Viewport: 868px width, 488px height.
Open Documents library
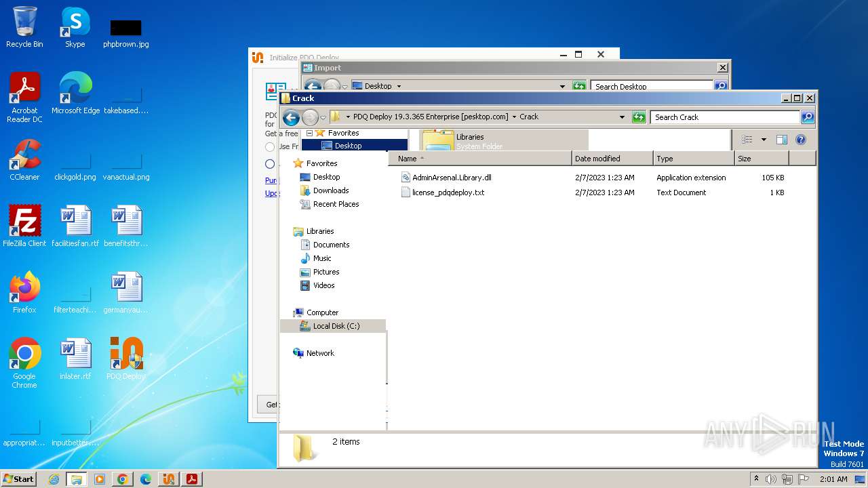coord(331,245)
